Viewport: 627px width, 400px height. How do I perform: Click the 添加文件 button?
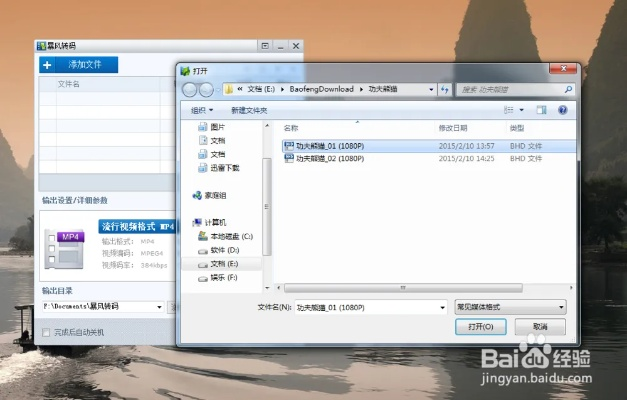[x=79, y=65]
